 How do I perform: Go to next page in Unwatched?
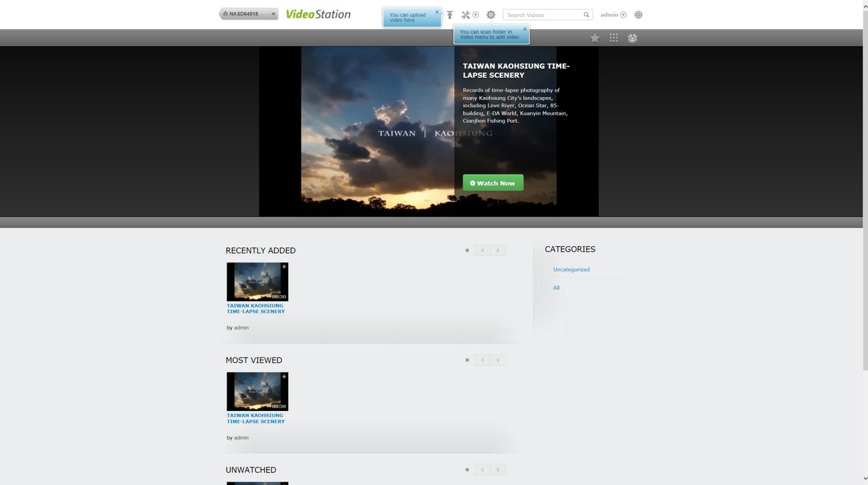(x=498, y=470)
